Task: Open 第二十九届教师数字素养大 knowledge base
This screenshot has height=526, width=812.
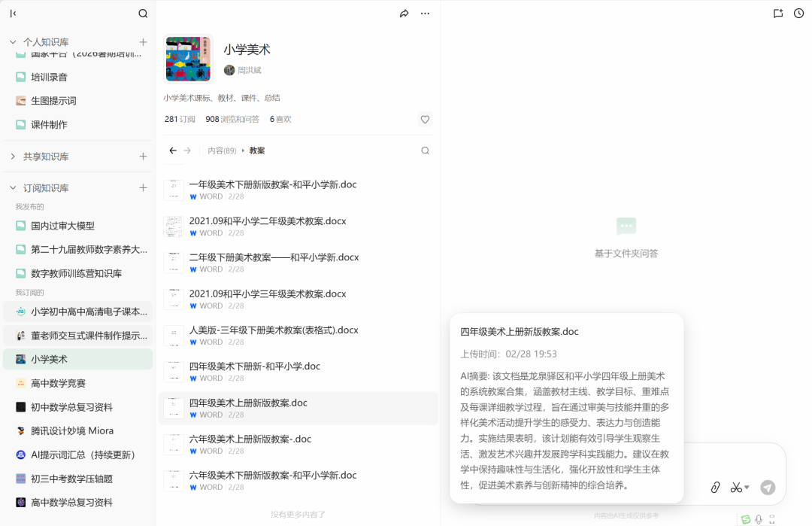Action: pyautogui.click(x=77, y=249)
